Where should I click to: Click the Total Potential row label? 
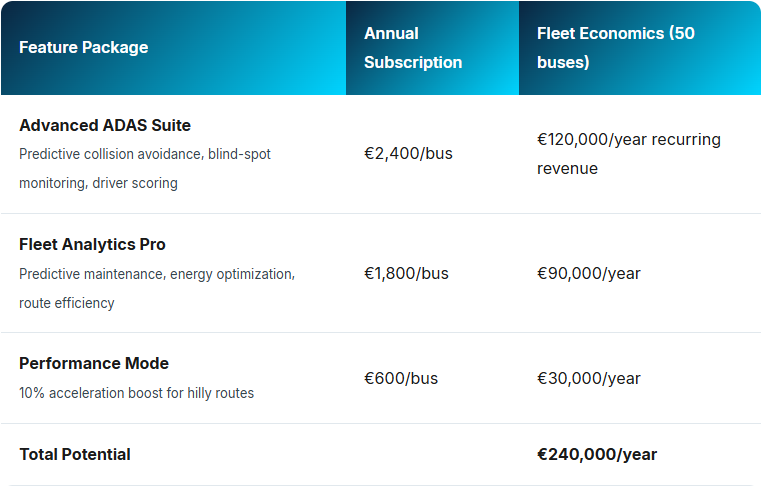[75, 454]
